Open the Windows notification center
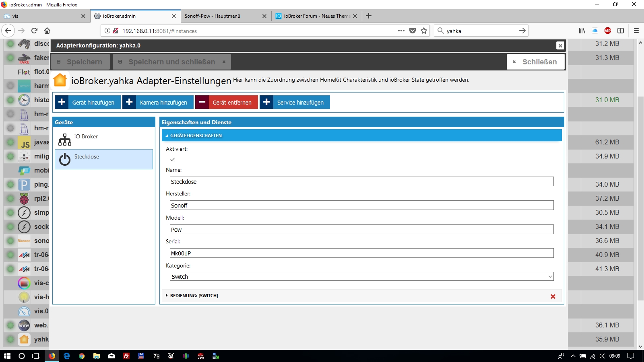Screen dimensions: 644x362 (x=631, y=356)
